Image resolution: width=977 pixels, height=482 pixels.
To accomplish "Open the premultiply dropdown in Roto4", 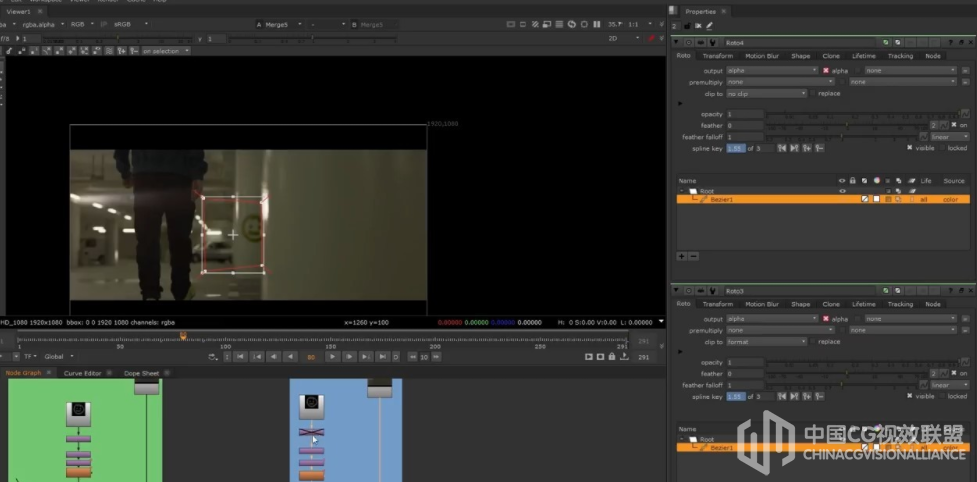I will click(x=780, y=82).
